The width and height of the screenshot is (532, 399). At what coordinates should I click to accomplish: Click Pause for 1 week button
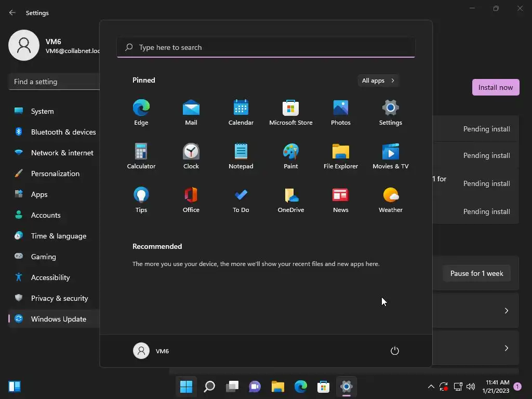(477, 273)
